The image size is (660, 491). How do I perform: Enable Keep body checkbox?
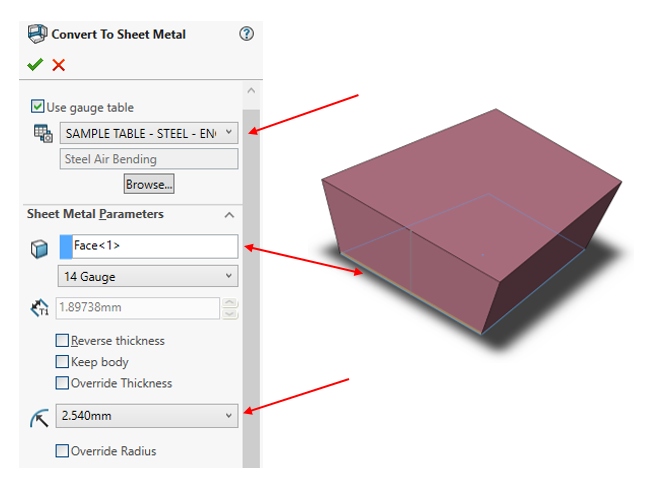pos(63,362)
